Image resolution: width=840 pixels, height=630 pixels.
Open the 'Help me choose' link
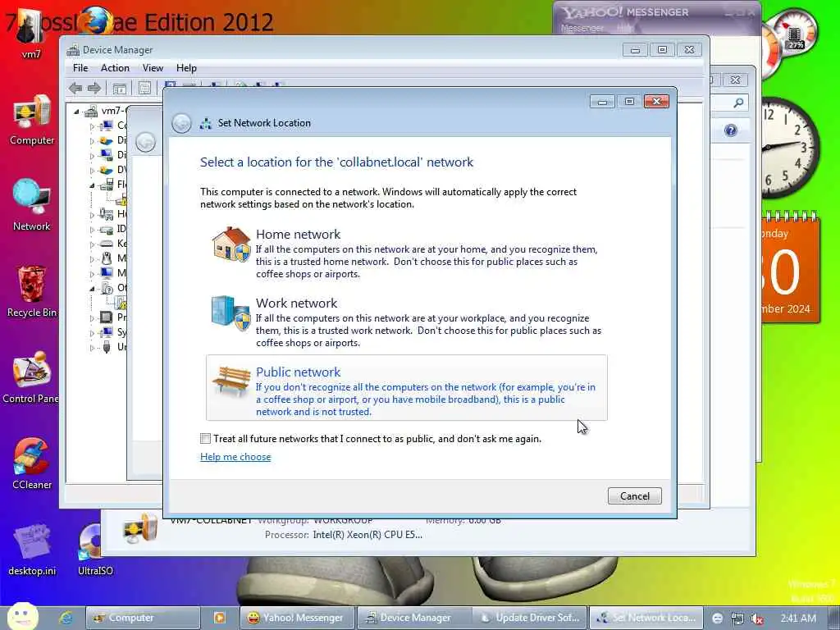click(x=235, y=457)
